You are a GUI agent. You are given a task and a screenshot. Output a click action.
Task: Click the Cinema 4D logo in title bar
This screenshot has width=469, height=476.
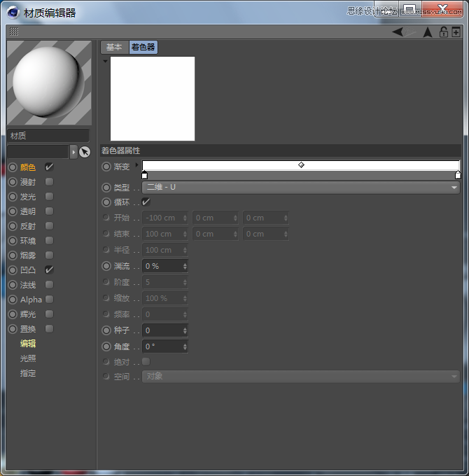click(x=13, y=12)
